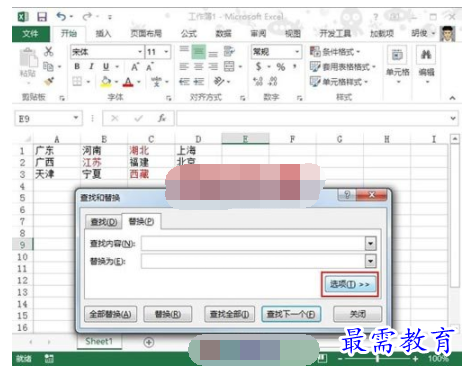
Task: Open the 替换为 history dropdown arrow
Action: 371,261
